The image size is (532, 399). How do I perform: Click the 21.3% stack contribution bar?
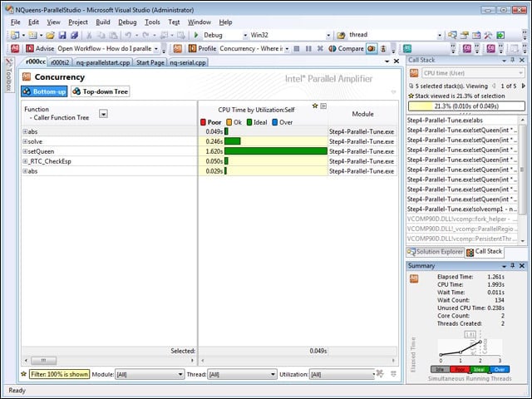[x=466, y=106]
